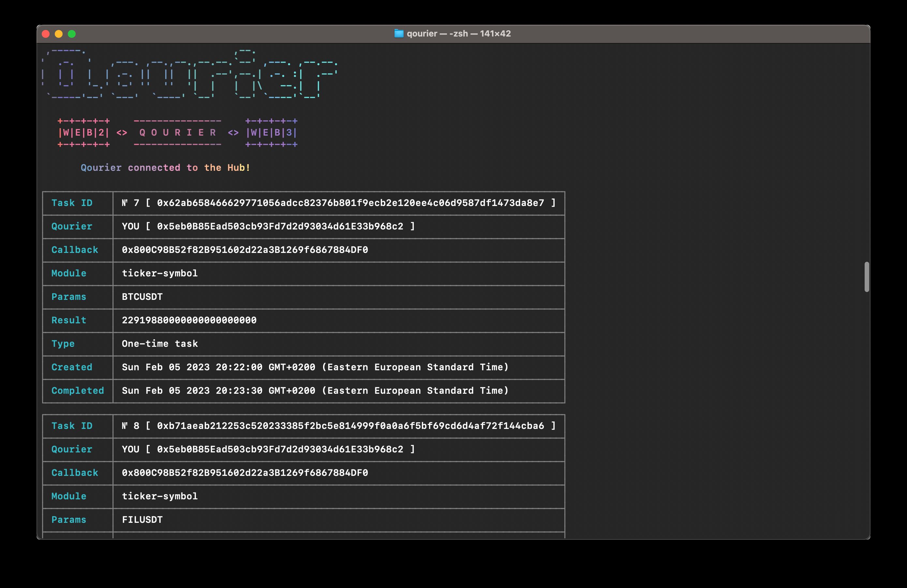Click Task ID hash of task № 8
Image resolution: width=907 pixels, height=588 pixels.
tap(350, 426)
